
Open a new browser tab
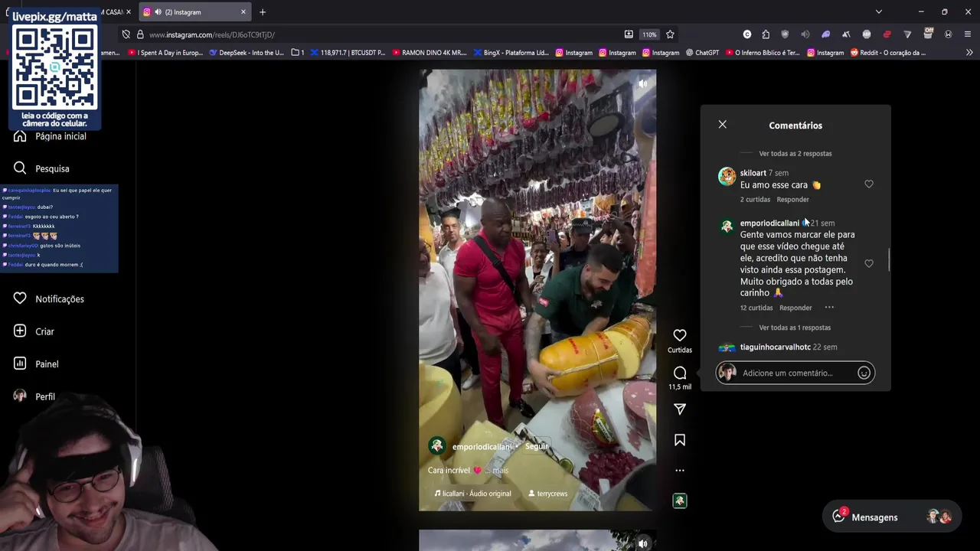click(x=263, y=12)
